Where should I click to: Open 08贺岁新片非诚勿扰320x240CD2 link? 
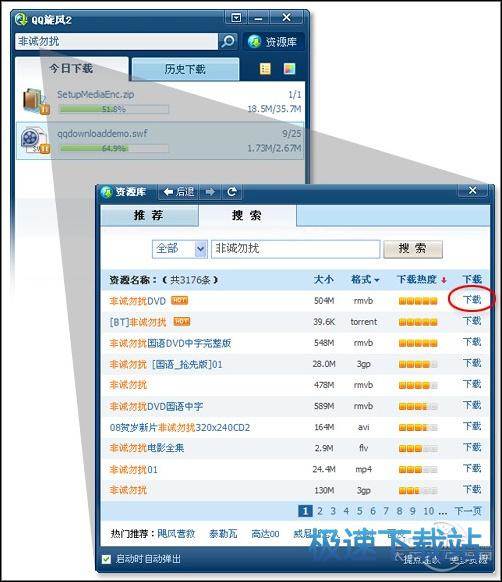180,428
